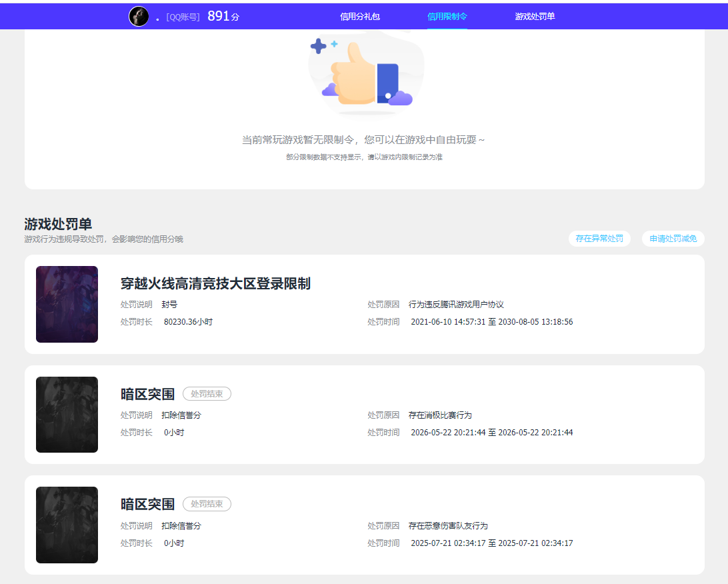
Task: Click the 处罚结束 badge for 存在恶意伤害队友行为
Action: (x=207, y=504)
